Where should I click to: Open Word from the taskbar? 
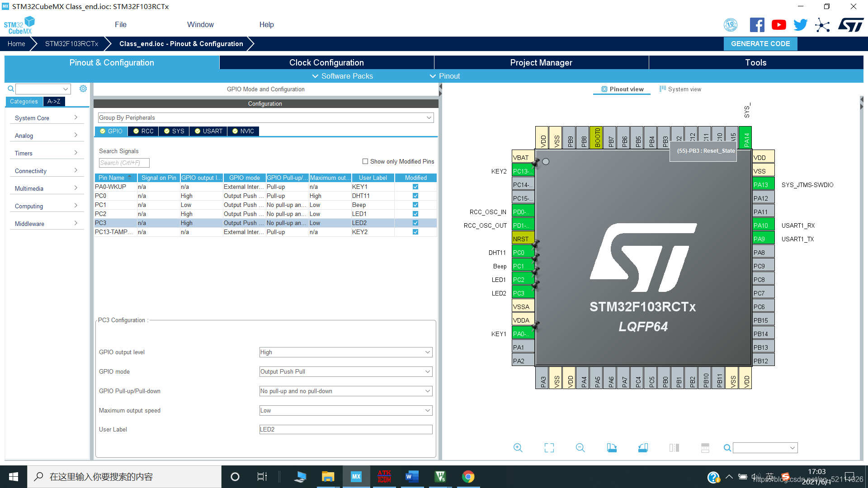pos(412,477)
